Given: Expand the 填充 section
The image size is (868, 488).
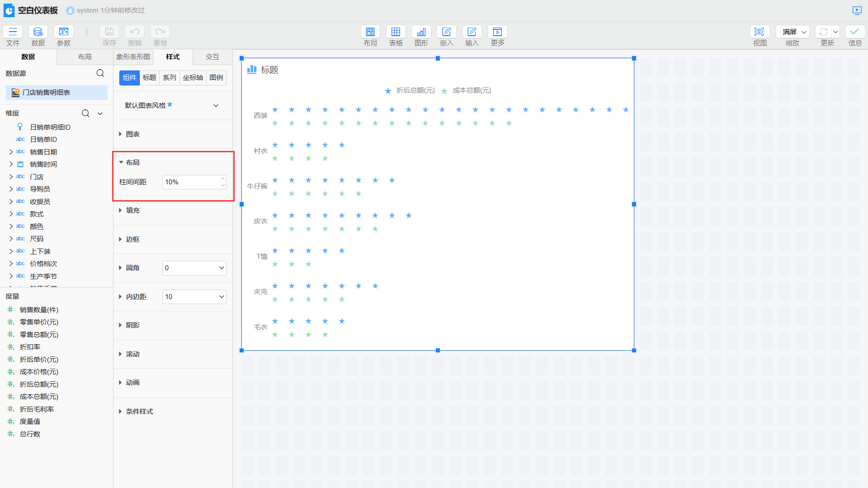Looking at the screenshot, I should (x=132, y=210).
